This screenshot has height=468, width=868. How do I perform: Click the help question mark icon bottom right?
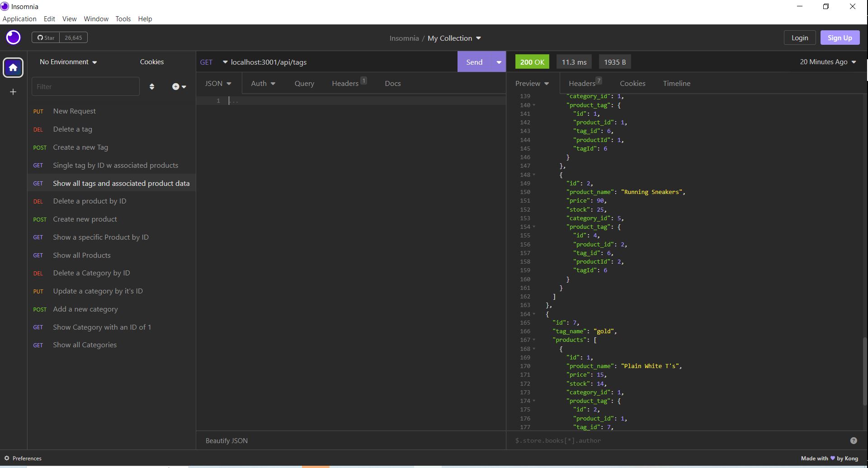coord(854,440)
